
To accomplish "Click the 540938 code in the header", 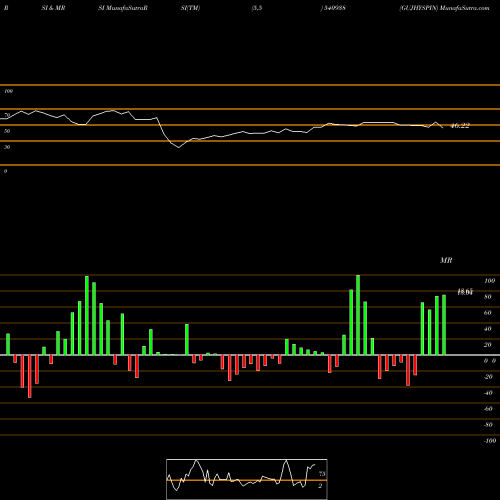I will 334,8.
